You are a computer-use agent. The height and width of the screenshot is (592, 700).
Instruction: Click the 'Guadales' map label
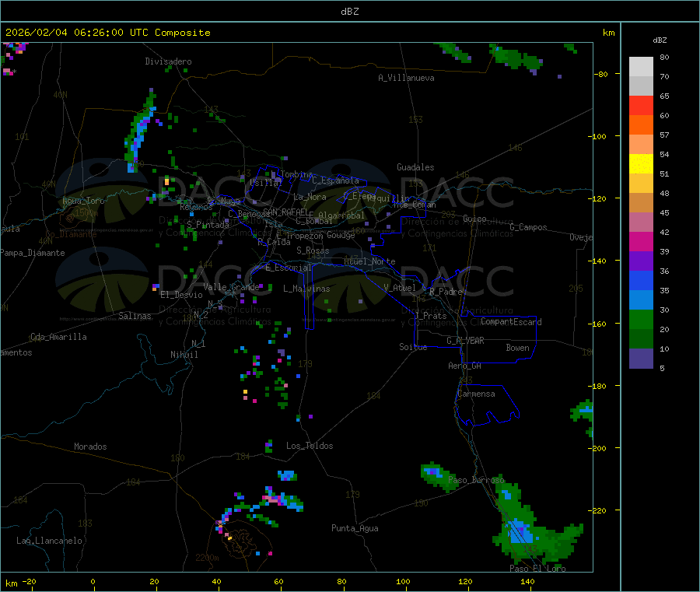415,167
